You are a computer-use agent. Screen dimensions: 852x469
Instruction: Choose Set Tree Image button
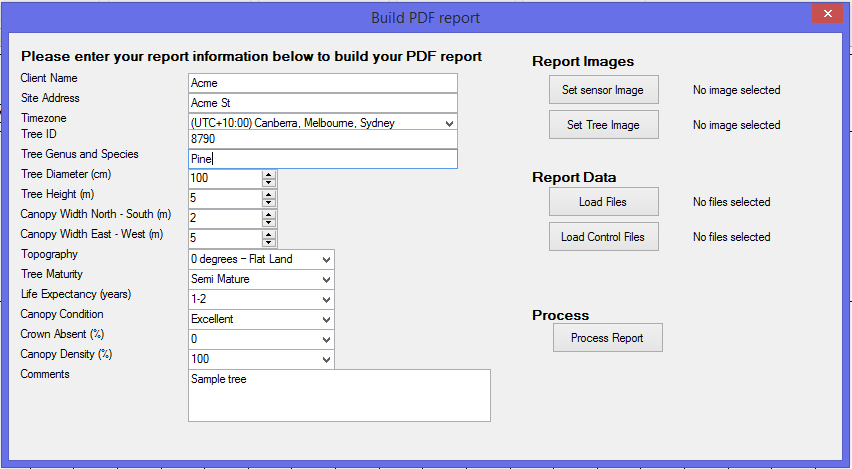click(604, 124)
